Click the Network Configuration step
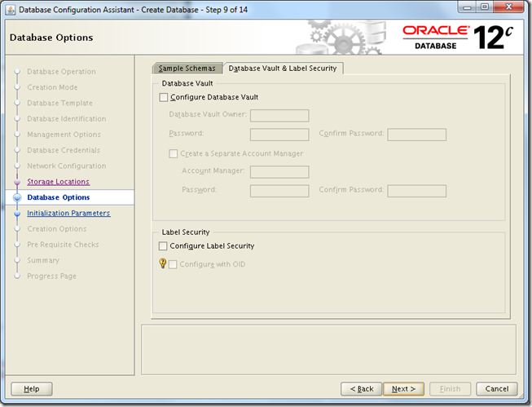Viewport: 532px width, 407px height. (x=67, y=166)
